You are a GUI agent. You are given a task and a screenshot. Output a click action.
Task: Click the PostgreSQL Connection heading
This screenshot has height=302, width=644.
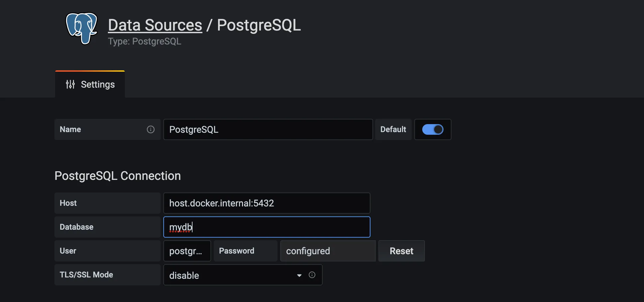[118, 176]
